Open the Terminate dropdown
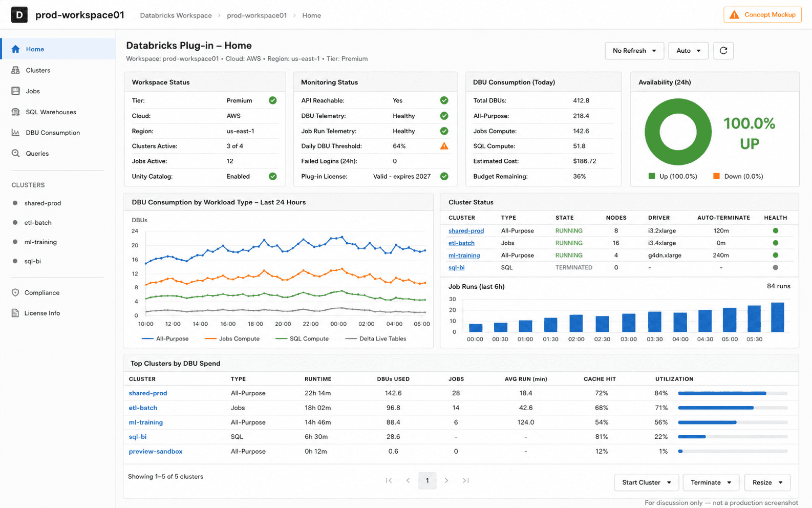The height and width of the screenshot is (508, 812). pyautogui.click(x=711, y=482)
